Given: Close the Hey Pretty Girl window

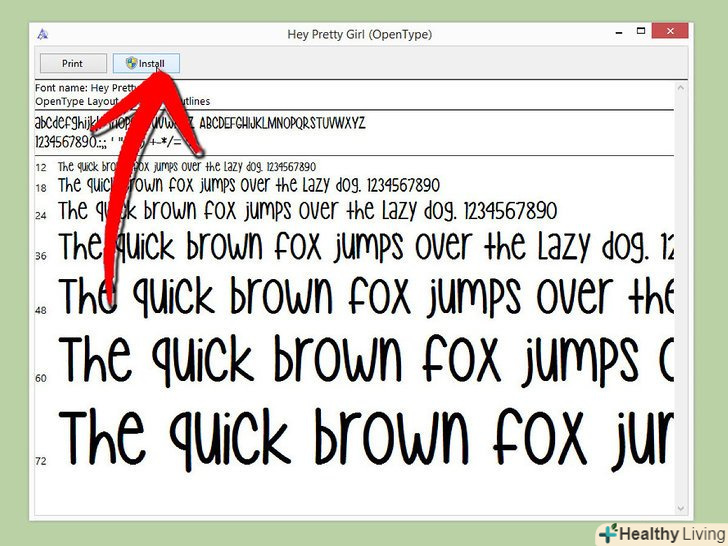Looking at the screenshot, I should [x=670, y=31].
